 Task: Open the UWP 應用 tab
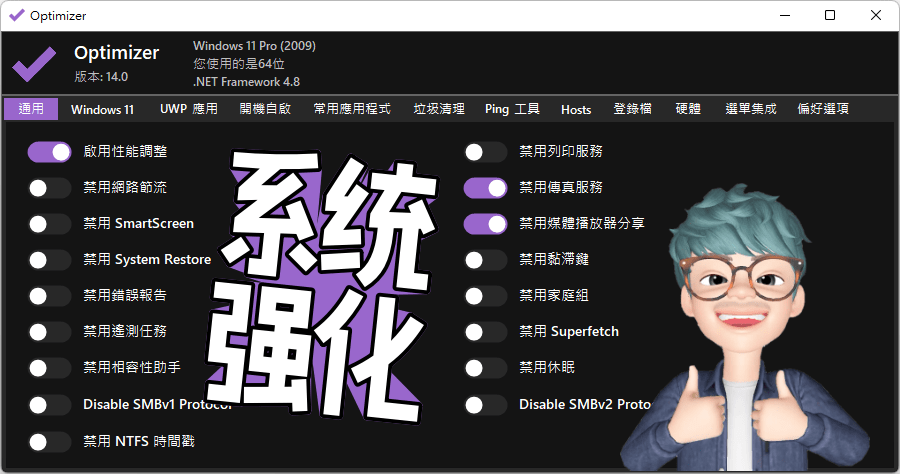point(188,109)
